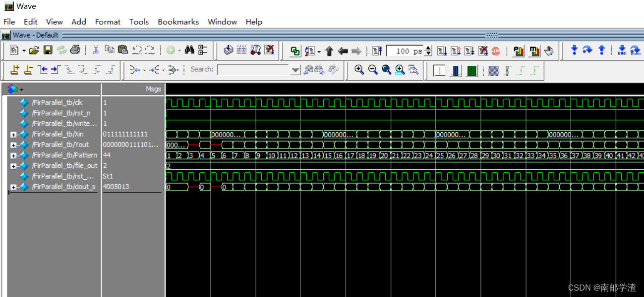Image resolution: width=644 pixels, height=297 pixels.
Task: Click the Break simulation icon with red X
Action: click(269, 50)
